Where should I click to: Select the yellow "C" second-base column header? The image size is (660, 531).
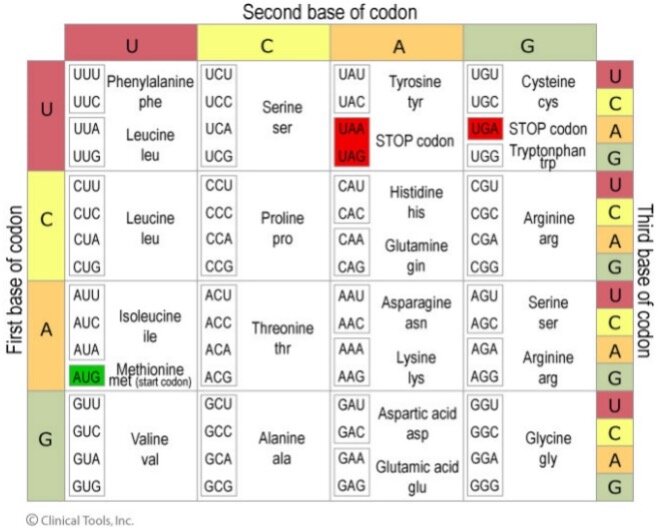pyautogui.click(x=264, y=44)
